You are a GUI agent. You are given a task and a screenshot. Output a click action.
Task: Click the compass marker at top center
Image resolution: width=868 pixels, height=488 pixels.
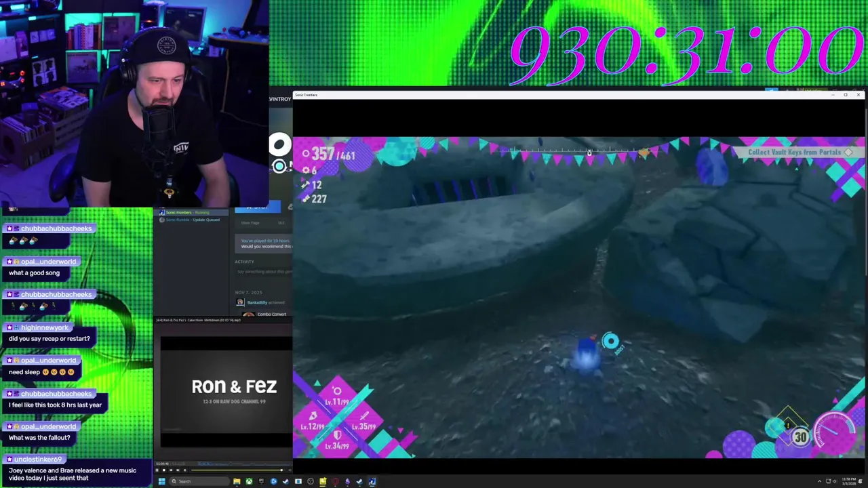tap(589, 153)
